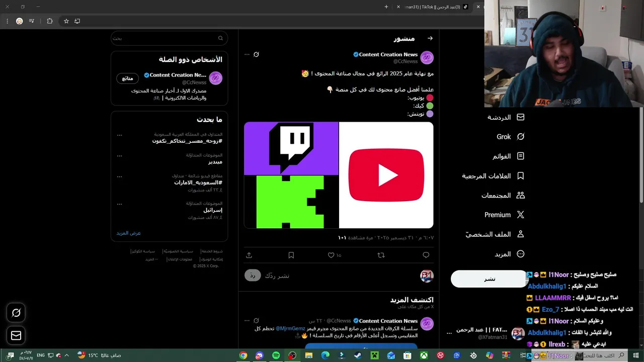Click the نشر post button in sidebar
644x362 pixels.
pos(489,279)
